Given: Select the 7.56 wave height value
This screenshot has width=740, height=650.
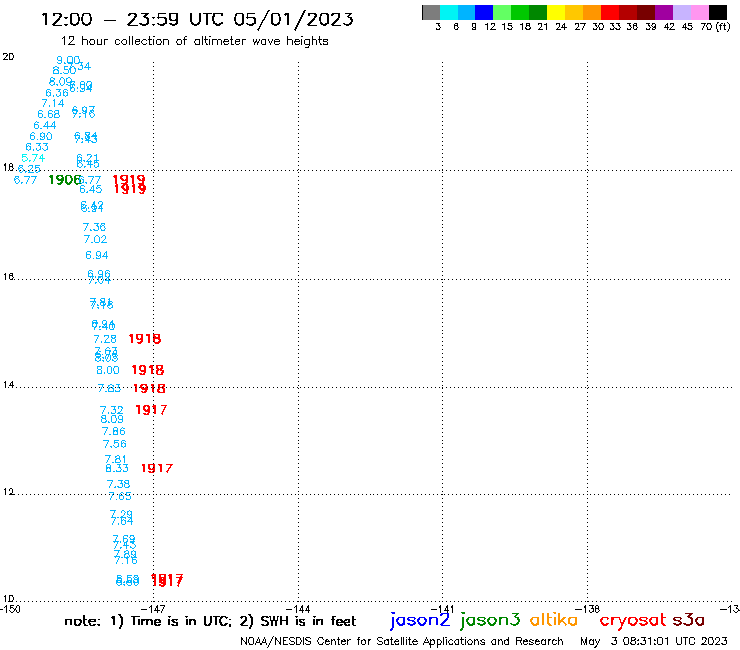Looking at the screenshot, I should [115, 444].
